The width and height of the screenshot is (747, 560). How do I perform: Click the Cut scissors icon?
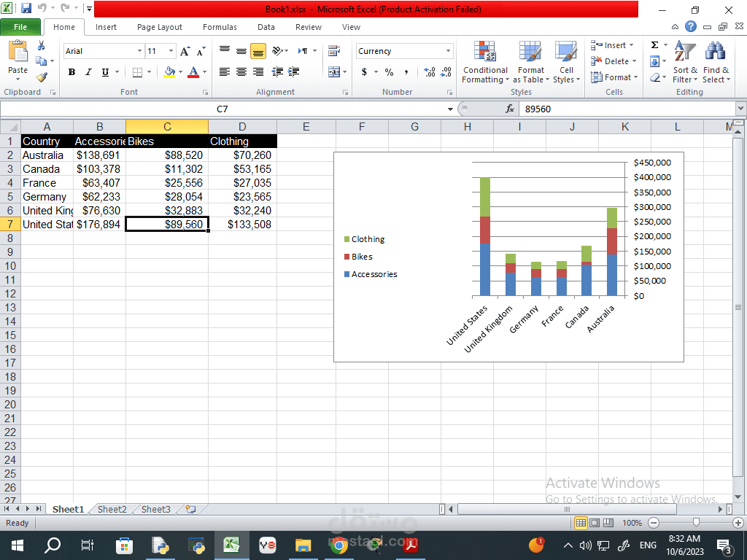point(41,46)
